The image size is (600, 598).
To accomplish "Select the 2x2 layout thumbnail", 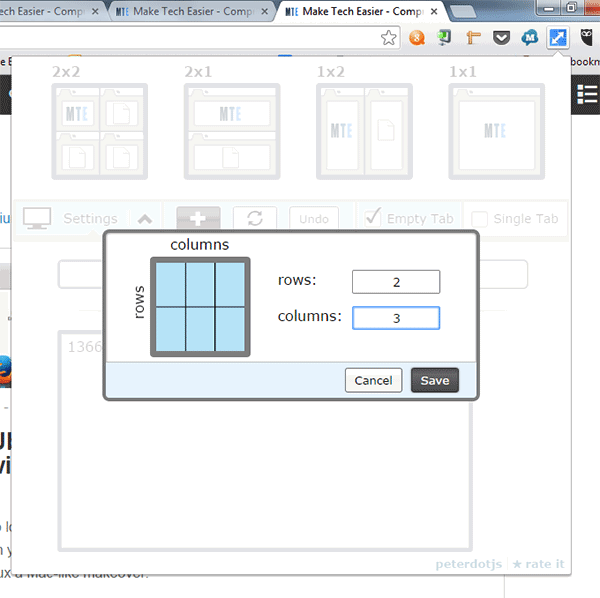I will (99, 131).
